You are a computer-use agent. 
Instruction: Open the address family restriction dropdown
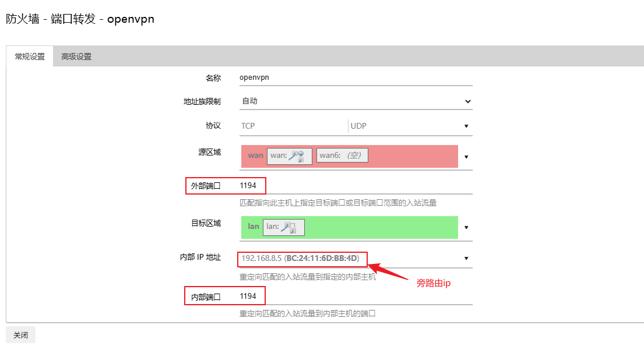pos(356,101)
